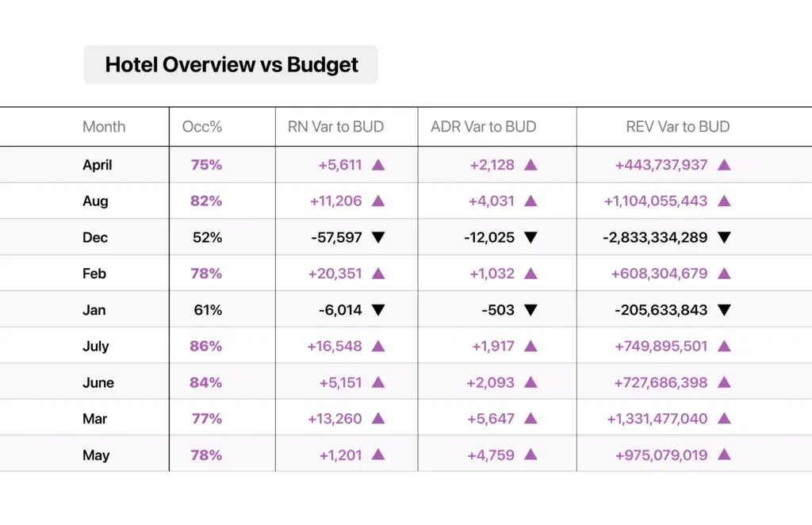Click the Occ% column header
Image resolution: width=812 pixels, height=525 pixels.
click(x=202, y=127)
